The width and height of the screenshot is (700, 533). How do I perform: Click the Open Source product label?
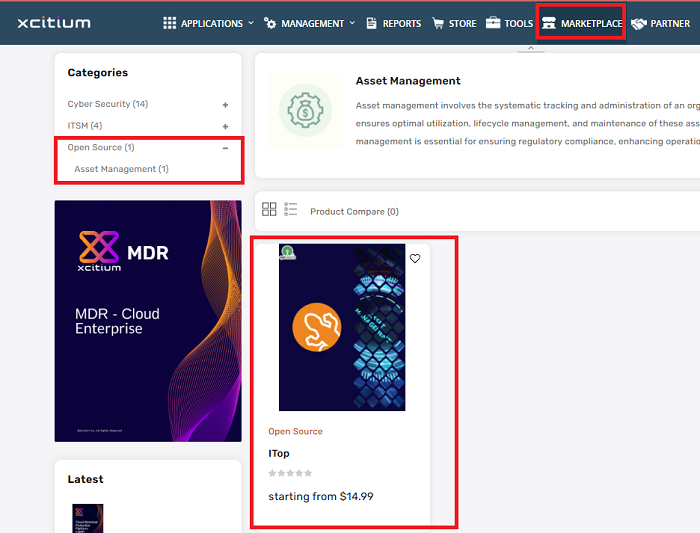tap(296, 432)
